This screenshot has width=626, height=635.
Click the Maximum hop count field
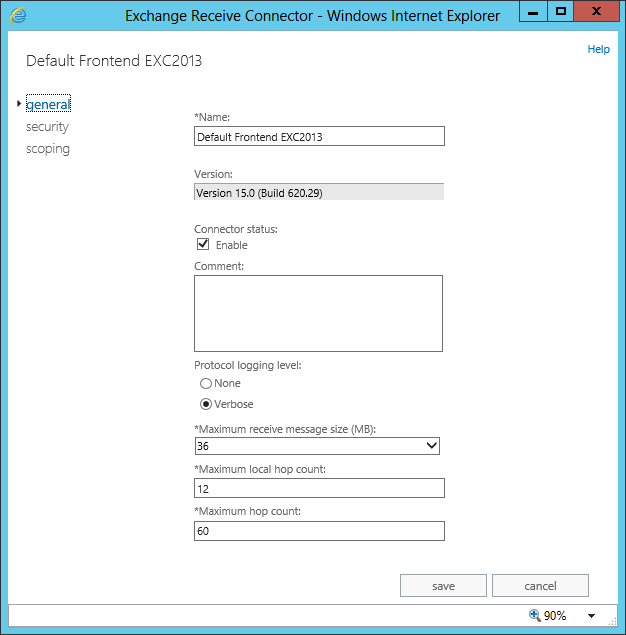coord(319,531)
